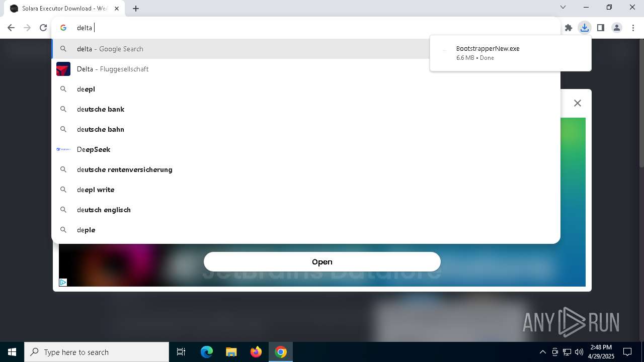Select the 'deepl write' suggestion
Screen dimensions: 644x362
[x=306, y=190]
